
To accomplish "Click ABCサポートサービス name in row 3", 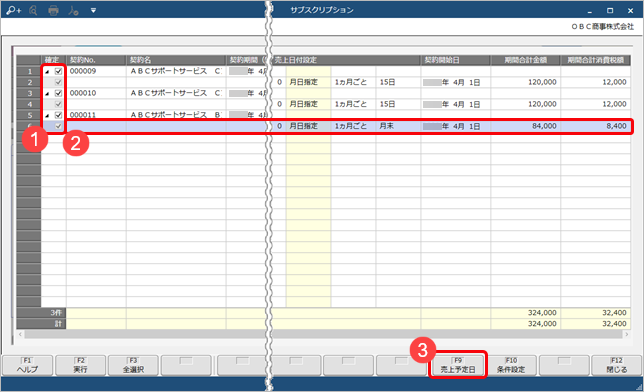I will 176,93.
